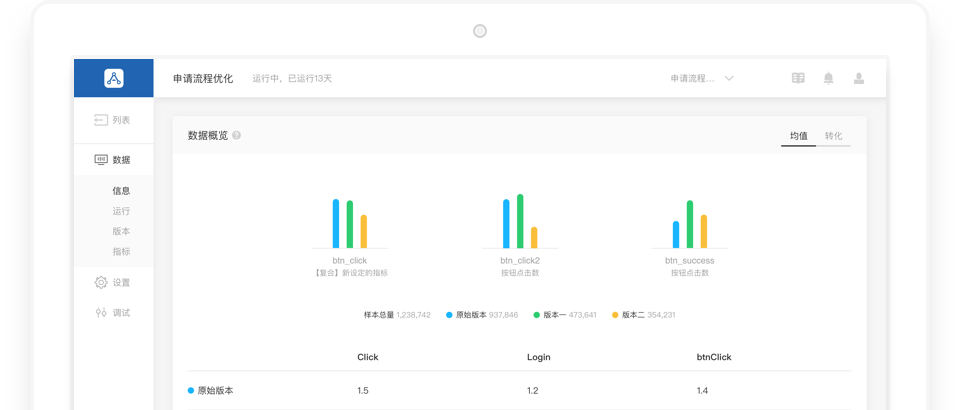Open the user profile icon
This screenshot has width=960, height=410.
coord(859,78)
